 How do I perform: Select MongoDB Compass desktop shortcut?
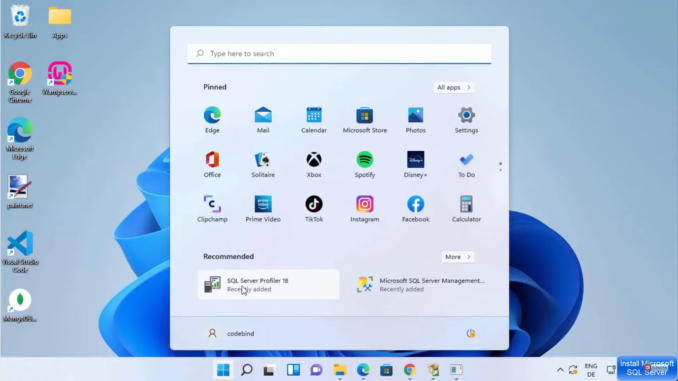tap(20, 306)
